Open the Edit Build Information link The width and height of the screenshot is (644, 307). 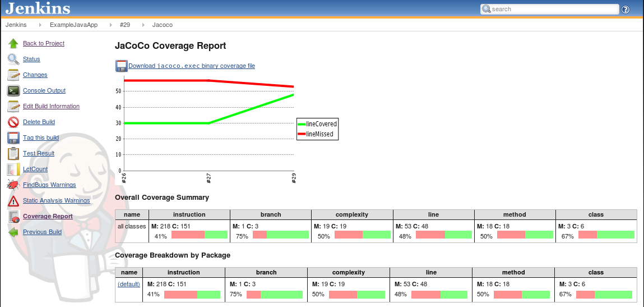[x=51, y=107]
